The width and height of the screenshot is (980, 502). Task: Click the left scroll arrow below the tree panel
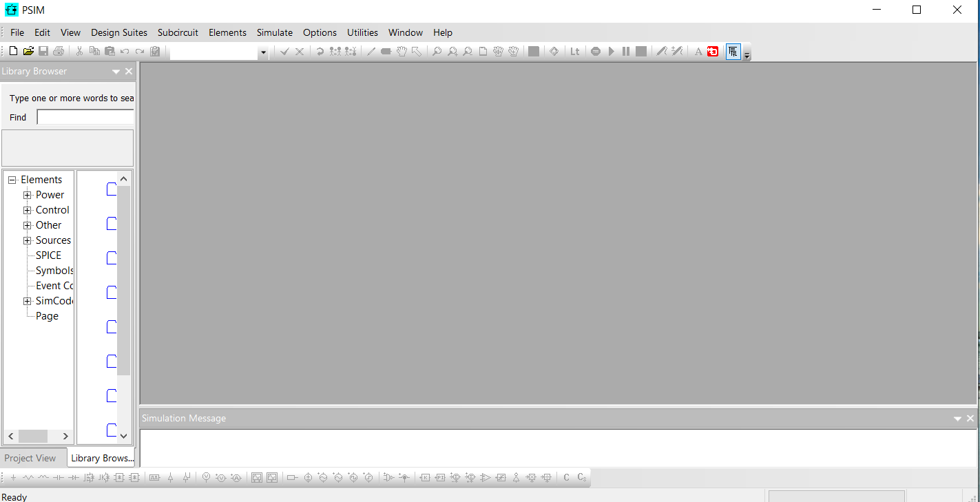tap(10, 436)
